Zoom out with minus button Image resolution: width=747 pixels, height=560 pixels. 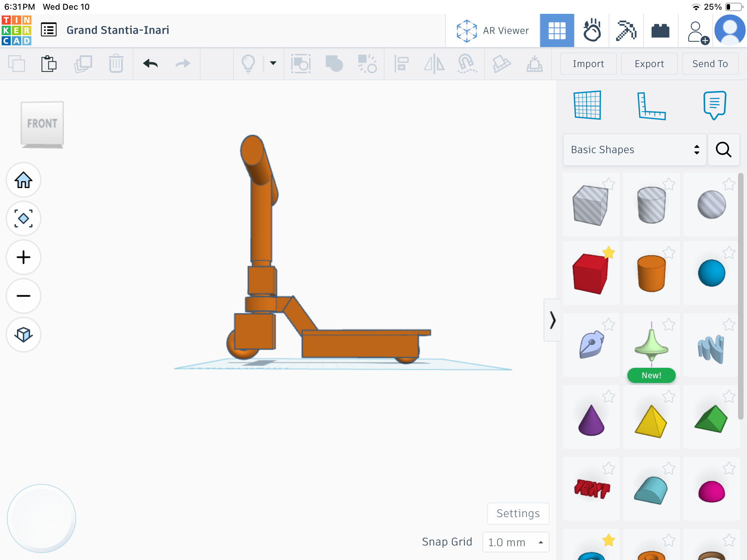coord(24,296)
